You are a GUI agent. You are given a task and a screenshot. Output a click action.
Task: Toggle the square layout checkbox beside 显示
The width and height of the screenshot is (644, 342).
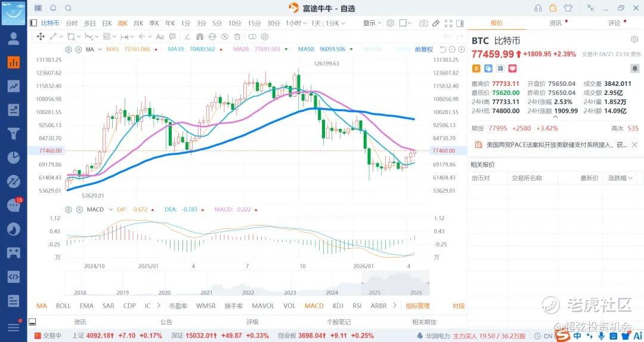tap(403, 23)
